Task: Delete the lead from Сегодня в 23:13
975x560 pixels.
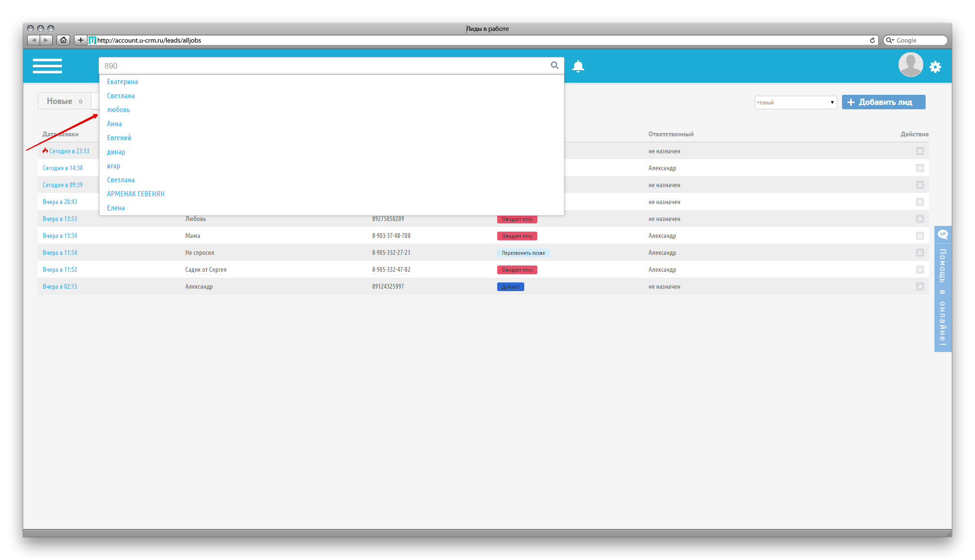Action: pos(920,151)
